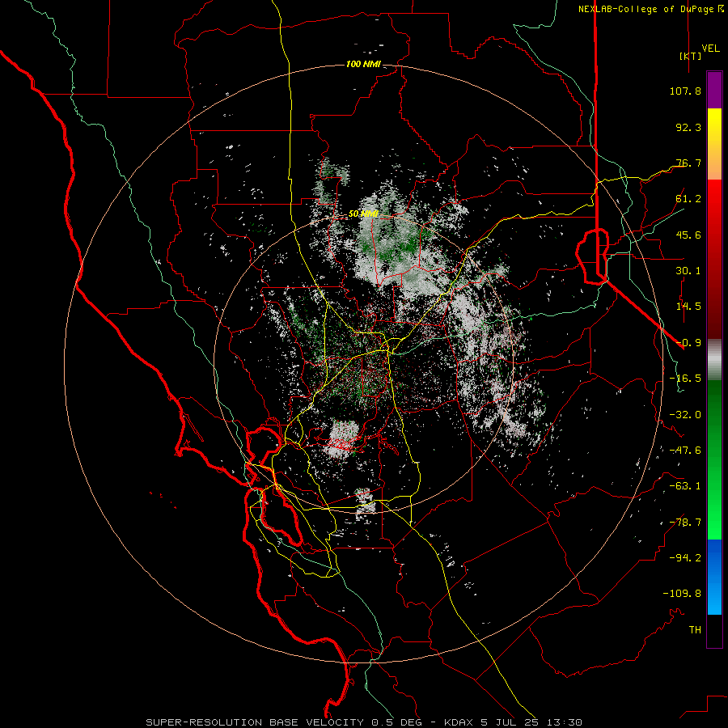Click the TH label in the legend
The height and width of the screenshot is (728, 728).
[x=695, y=630]
